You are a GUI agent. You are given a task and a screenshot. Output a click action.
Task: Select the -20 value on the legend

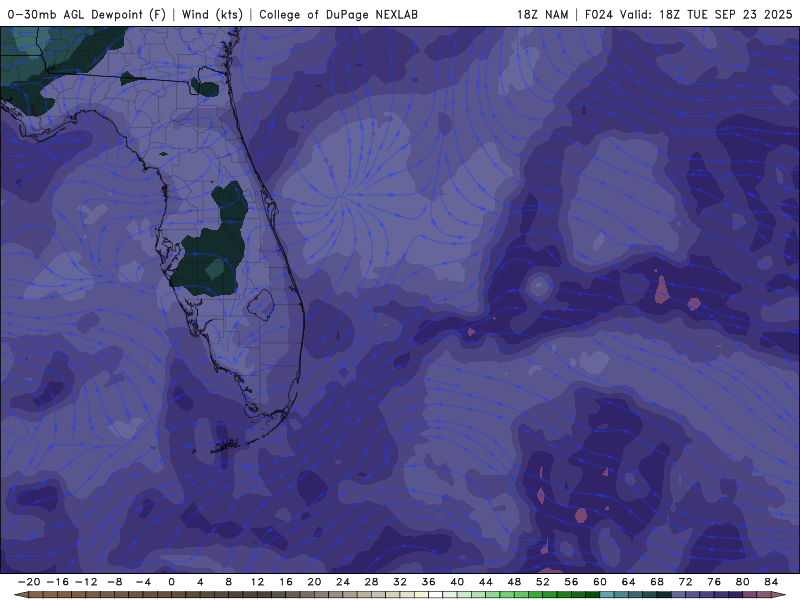(29, 582)
